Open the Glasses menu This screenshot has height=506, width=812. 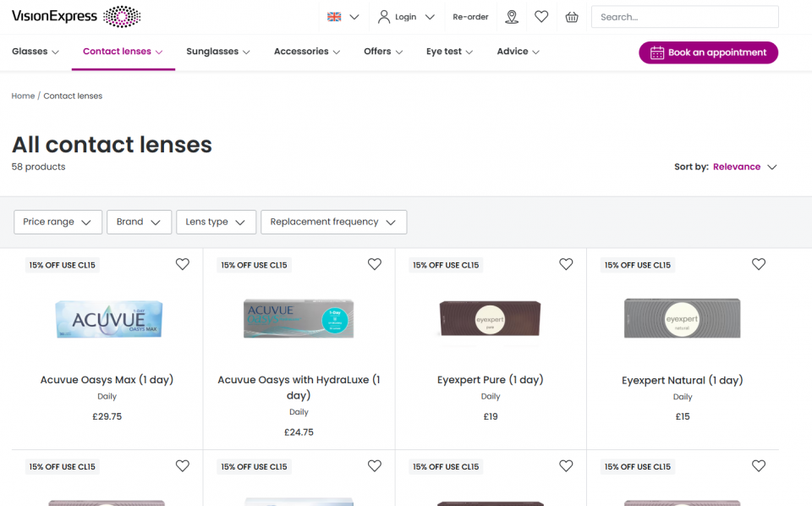36,52
